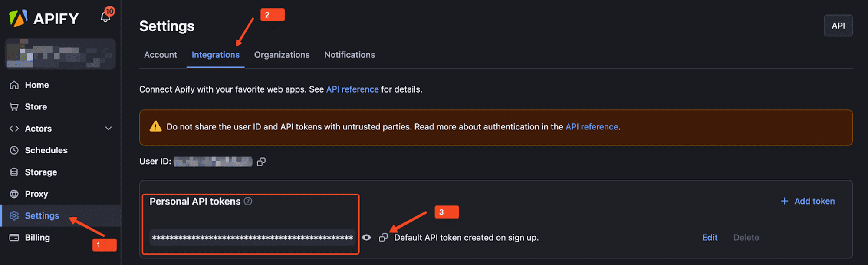Viewport: 868px width, 265px height.
Task: Open Schedules in the sidebar
Action: (x=46, y=150)
